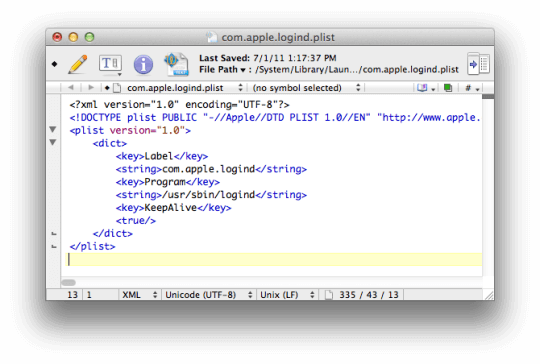Click the /usr/sbin/logind string line

211,195
